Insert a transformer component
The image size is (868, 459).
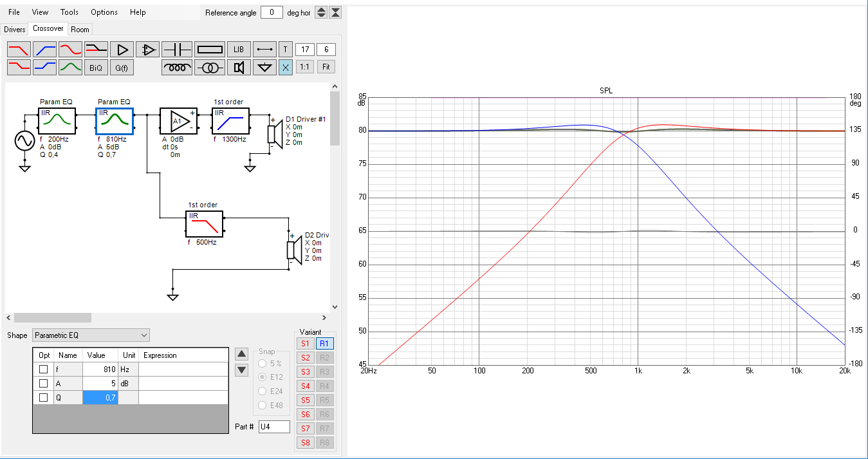(210, 67)
